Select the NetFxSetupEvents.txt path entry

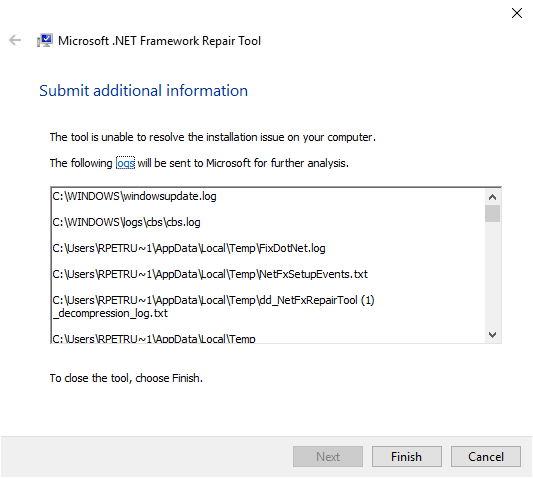[210, 274]
